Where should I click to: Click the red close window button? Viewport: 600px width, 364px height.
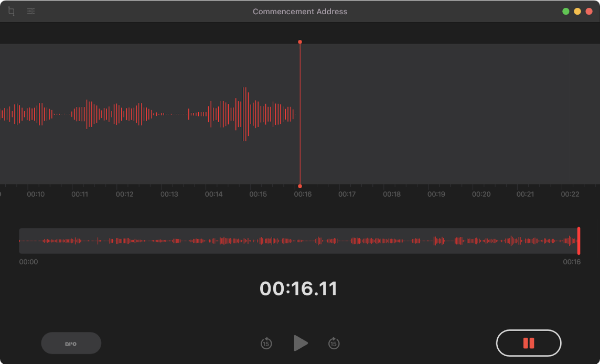click(x=589, y=12)
